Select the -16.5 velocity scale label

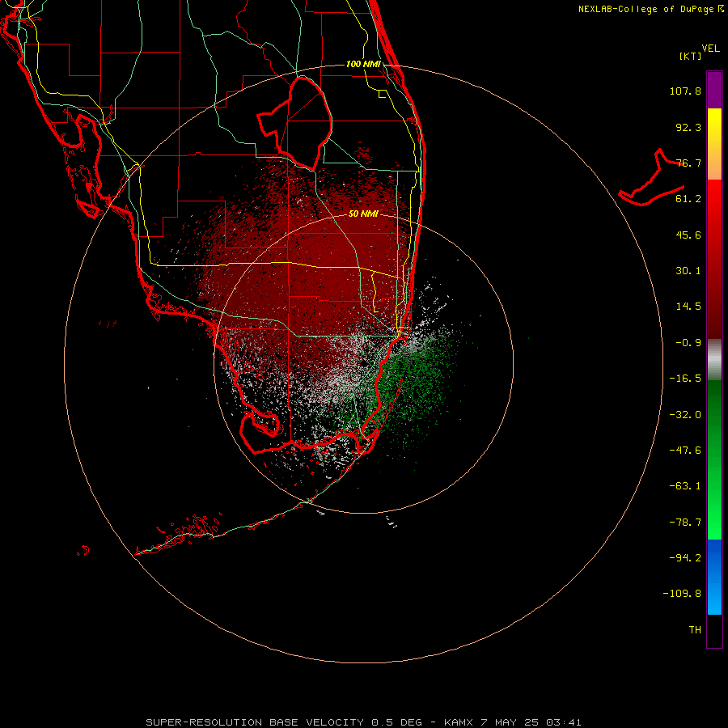pyautogui.click(x=685, y=379)
